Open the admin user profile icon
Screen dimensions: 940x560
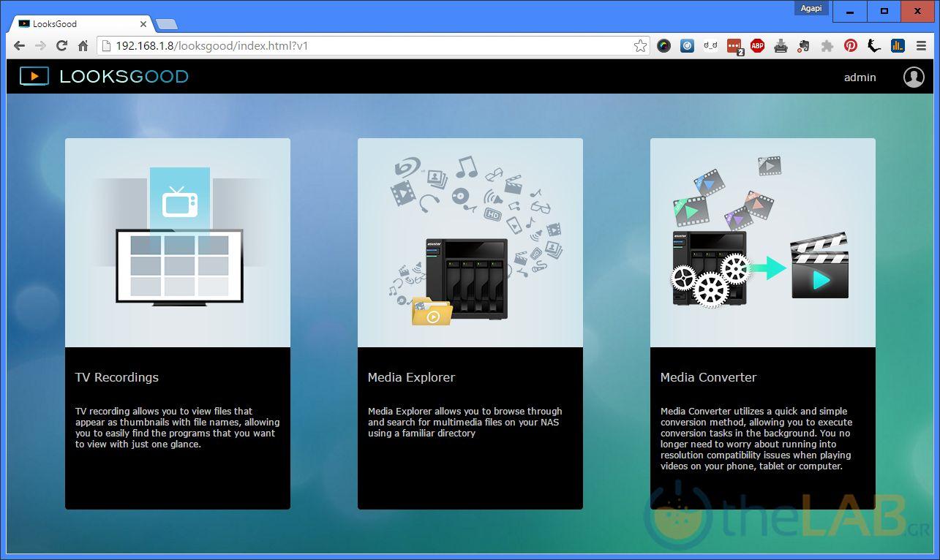point(914,77)
